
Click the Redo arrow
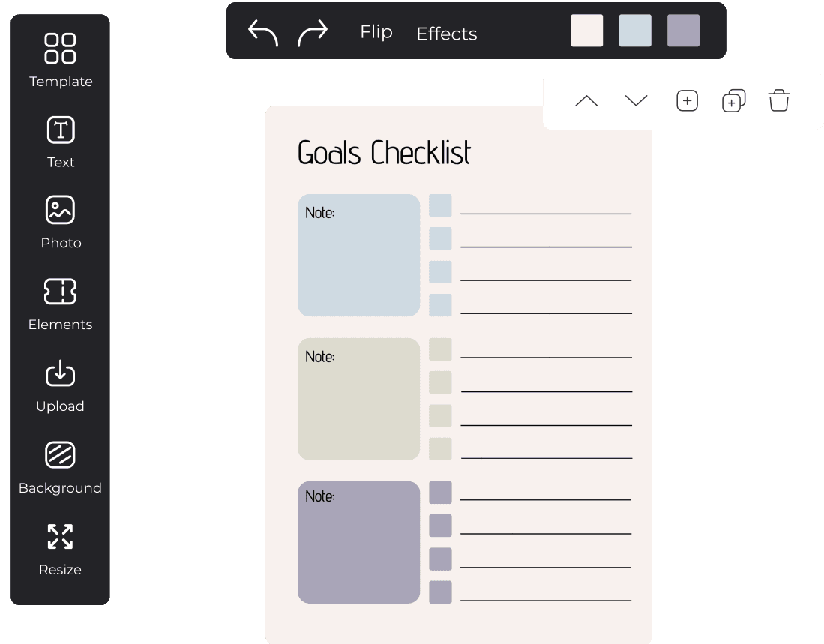click(313, 33)
